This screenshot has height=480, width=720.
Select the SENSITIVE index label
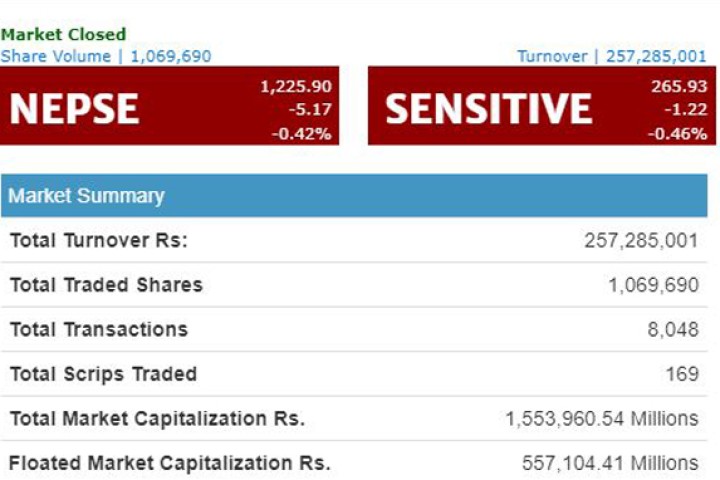coord(488,109)
